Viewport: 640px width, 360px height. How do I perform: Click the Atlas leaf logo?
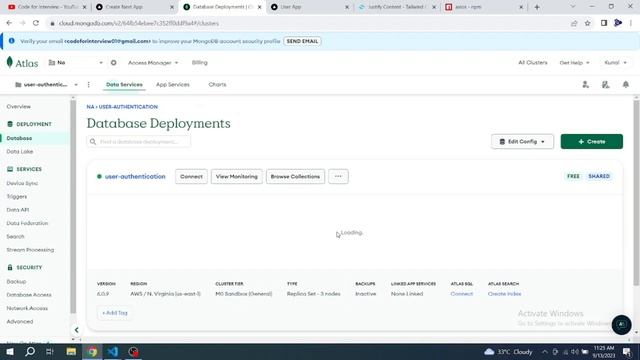(10, 62)
